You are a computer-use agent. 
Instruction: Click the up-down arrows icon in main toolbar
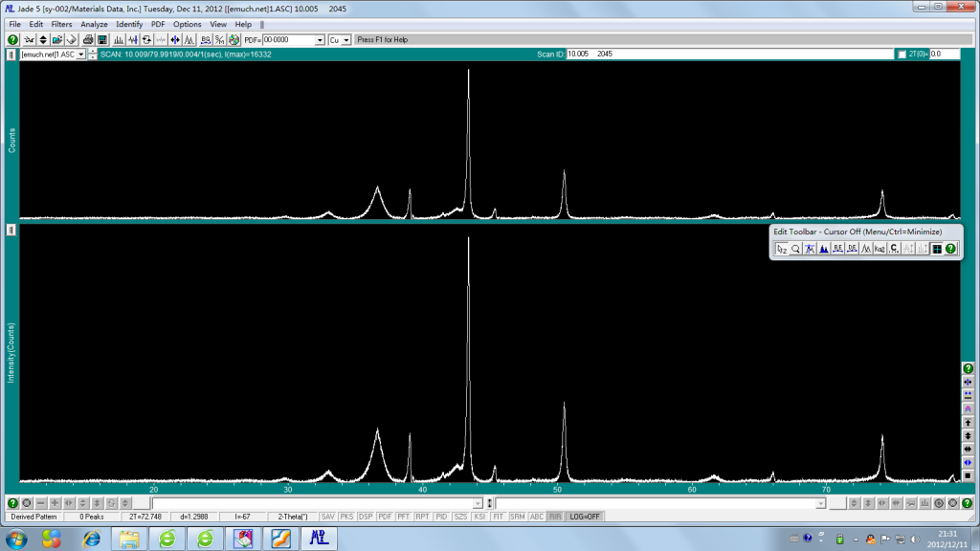pos(42,39)
